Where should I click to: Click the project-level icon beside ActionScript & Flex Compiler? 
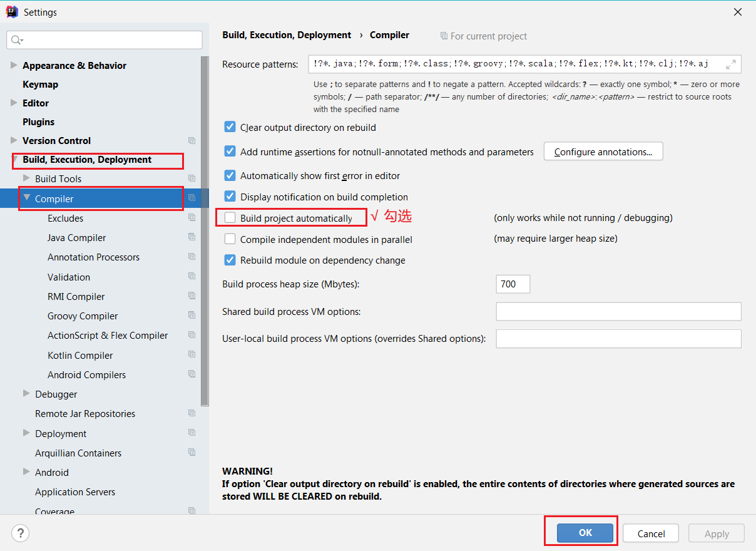click(x=192, y=335)
